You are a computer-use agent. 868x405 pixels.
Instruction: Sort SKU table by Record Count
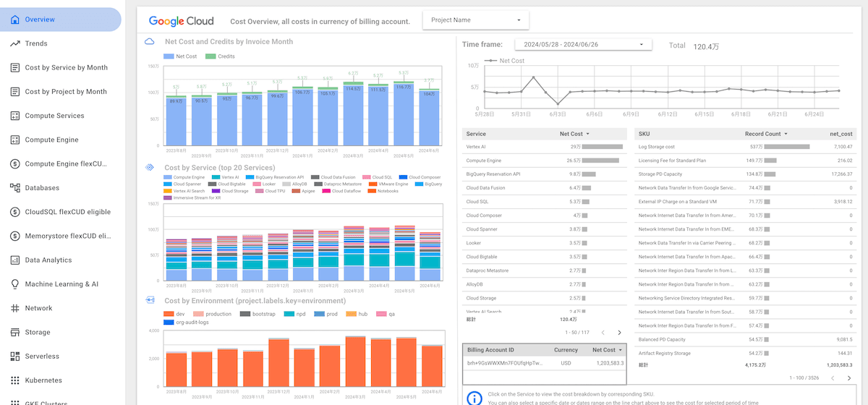tap(766, 134)
